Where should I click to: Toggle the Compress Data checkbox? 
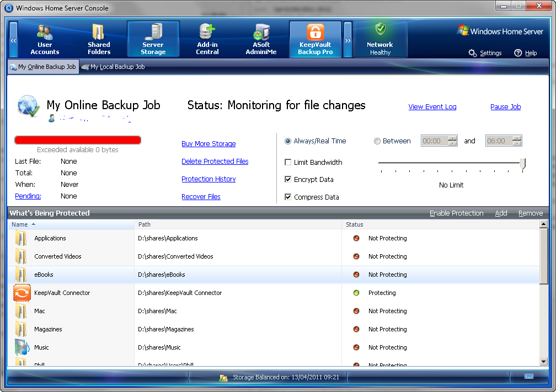coord(288,197)
